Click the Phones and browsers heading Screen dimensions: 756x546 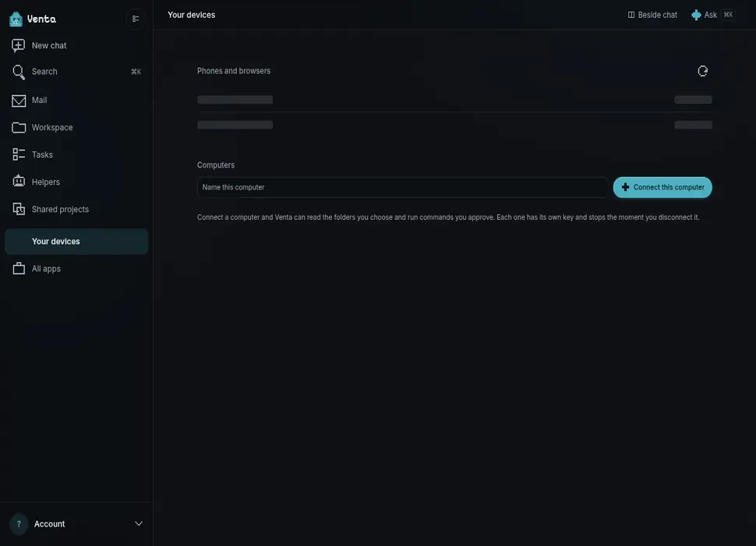(234, 71)
